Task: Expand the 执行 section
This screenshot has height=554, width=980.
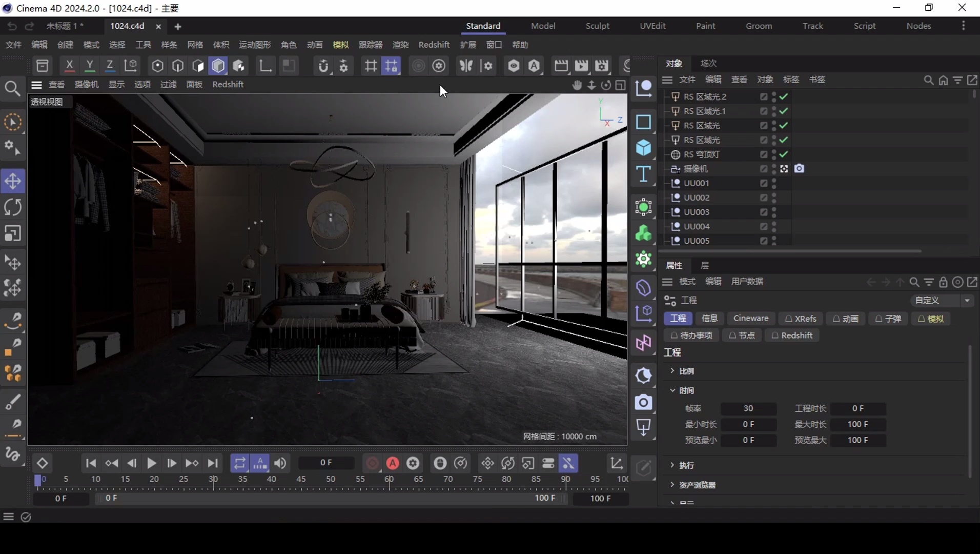Action: (673, 465)
